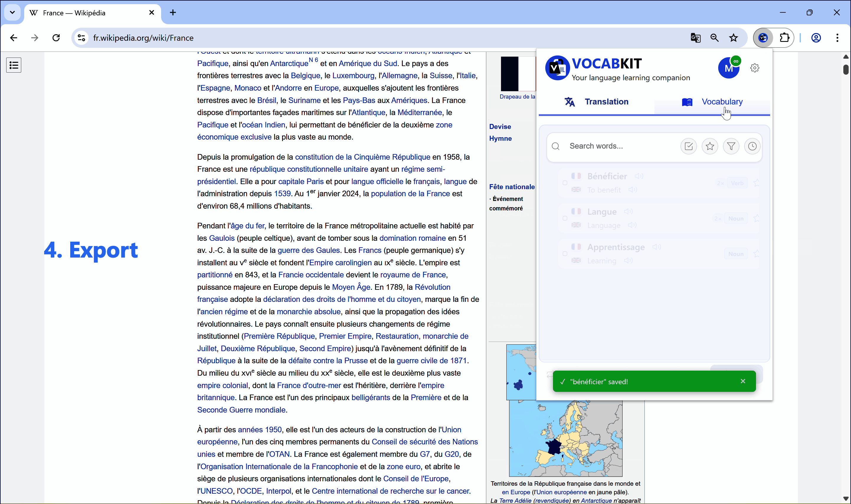Star the Bénéficier word entry
851x504 pixels.
756,183
